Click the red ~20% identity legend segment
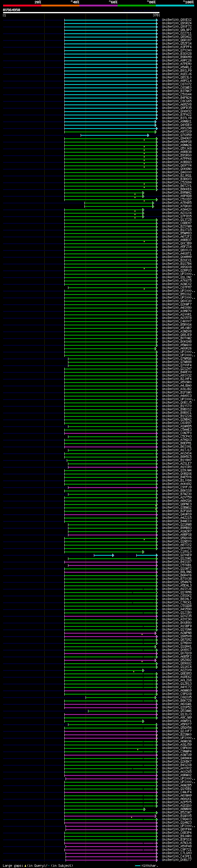The image size is (197, 868). click(x=22, y=6)
